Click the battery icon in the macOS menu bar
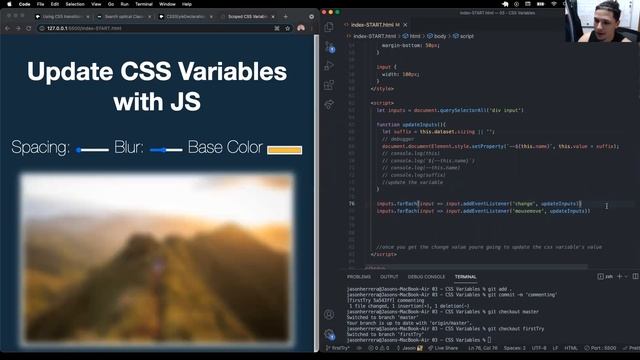The width and height of the screenshot is (640, 360). (x=540, y=4)
